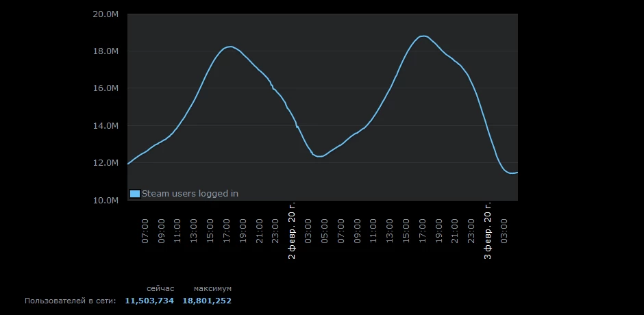Click the "максимум" column header
Image resolution: width=644 pixels, height=315 pixels.
click(x=212, y=289)
